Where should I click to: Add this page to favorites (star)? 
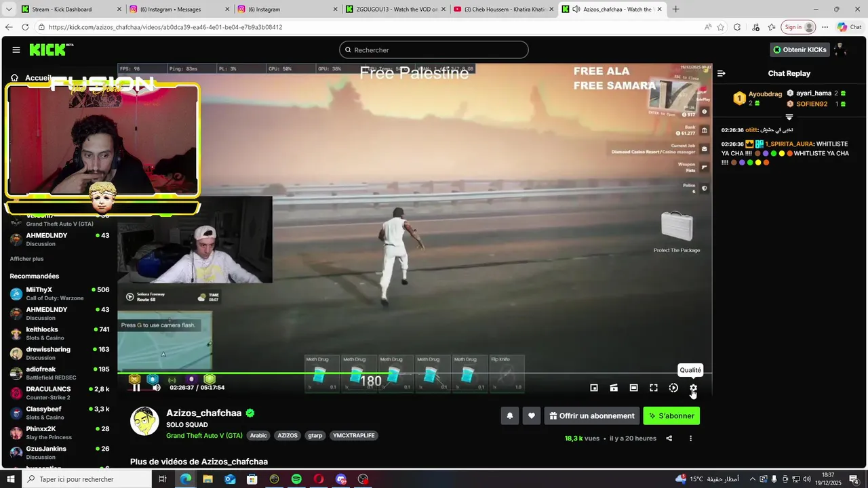tap(720, 27)
